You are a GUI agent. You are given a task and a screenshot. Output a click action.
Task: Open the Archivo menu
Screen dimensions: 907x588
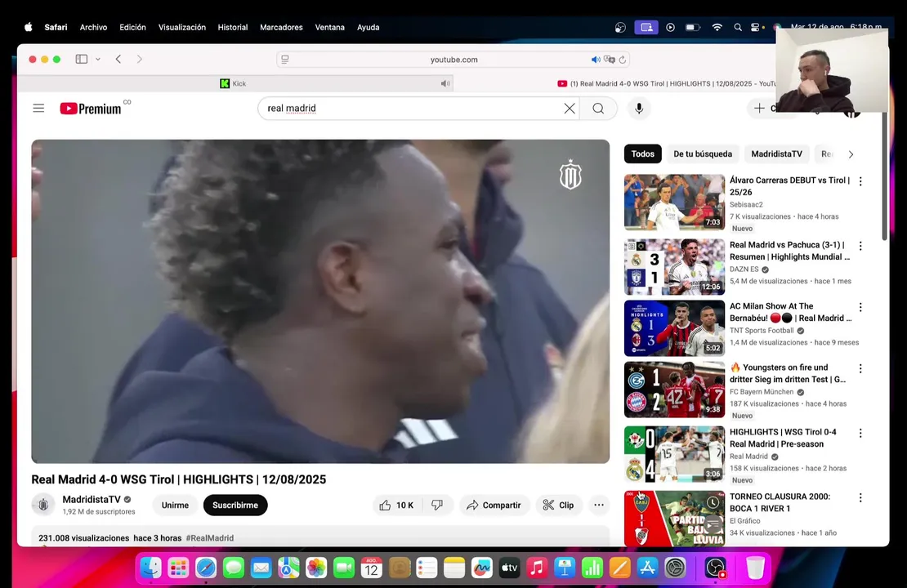tap(93, 27)
